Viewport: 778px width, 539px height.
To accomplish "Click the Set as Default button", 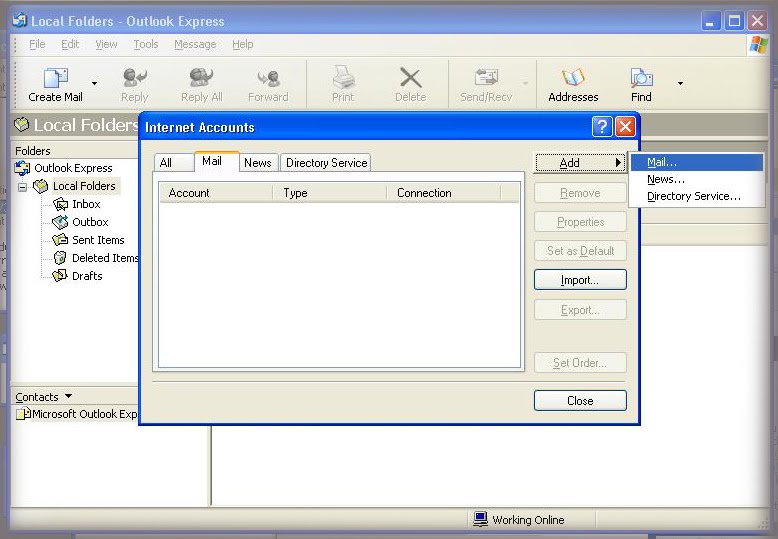I will coord(580,251).
